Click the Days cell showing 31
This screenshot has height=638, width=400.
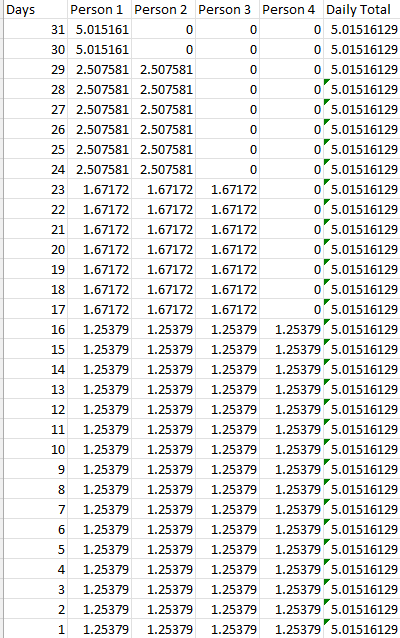[35, 29]
